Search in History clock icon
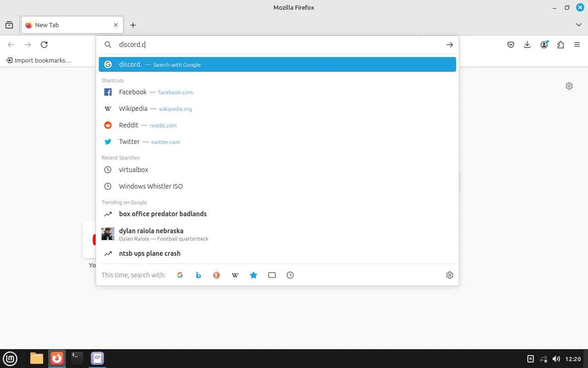 [x=290, y=275]
